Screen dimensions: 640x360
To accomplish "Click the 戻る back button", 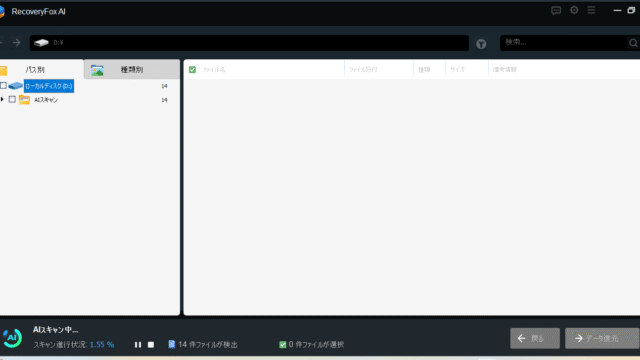I will 535,338.
